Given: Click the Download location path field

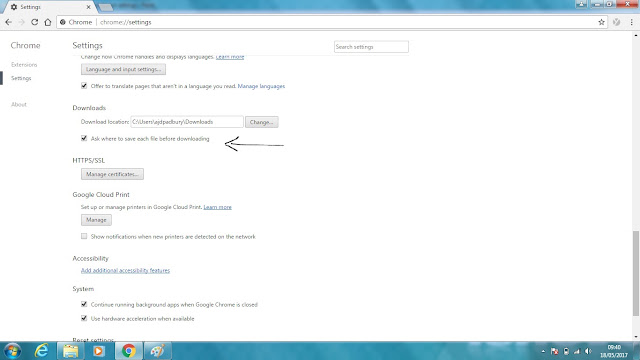Looking at the screenshot, I should pyautogui.click(x=187, y=122).
